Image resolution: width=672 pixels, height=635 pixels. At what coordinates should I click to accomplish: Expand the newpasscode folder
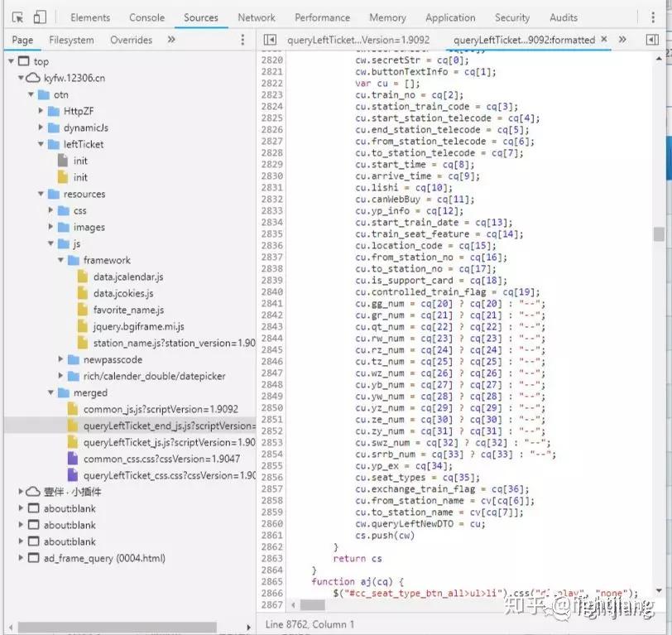coord(60,358)
